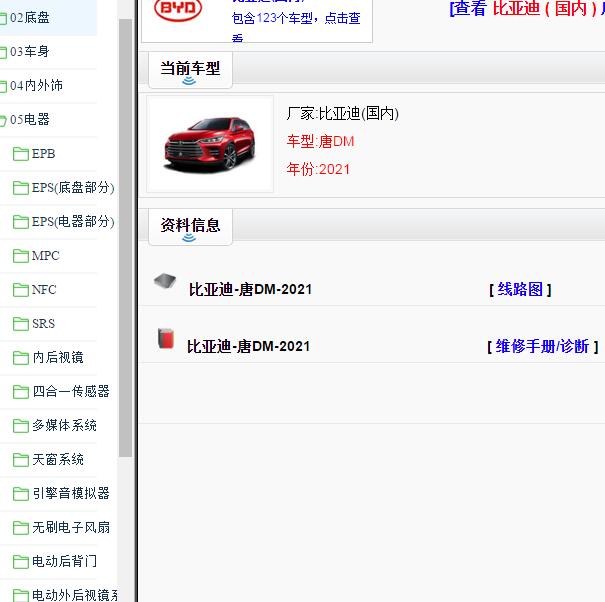This screenshot has height=602, width=605.
Task: Click the EPB folder icon
Action: point(20,154)
